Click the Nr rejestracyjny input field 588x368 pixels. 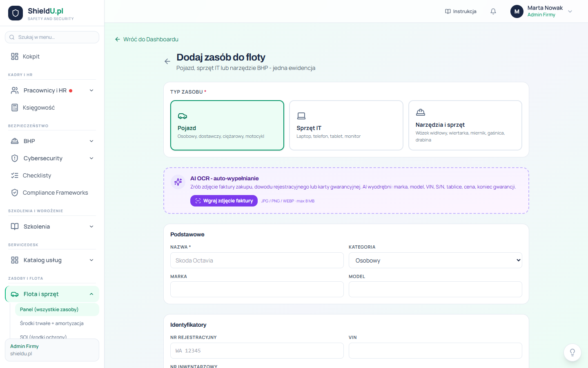(257, 351)
